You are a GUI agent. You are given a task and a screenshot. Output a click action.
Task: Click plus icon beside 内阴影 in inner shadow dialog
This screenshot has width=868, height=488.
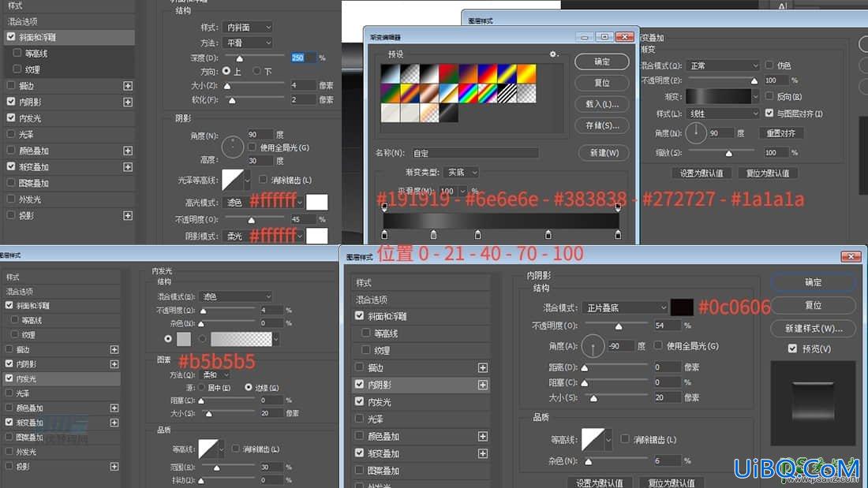pos(483,385)
